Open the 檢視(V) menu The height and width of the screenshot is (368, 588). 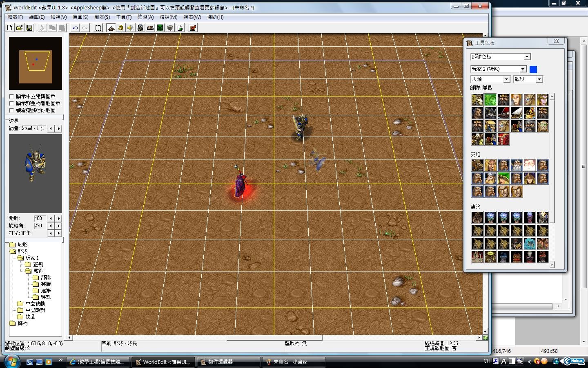59,17
